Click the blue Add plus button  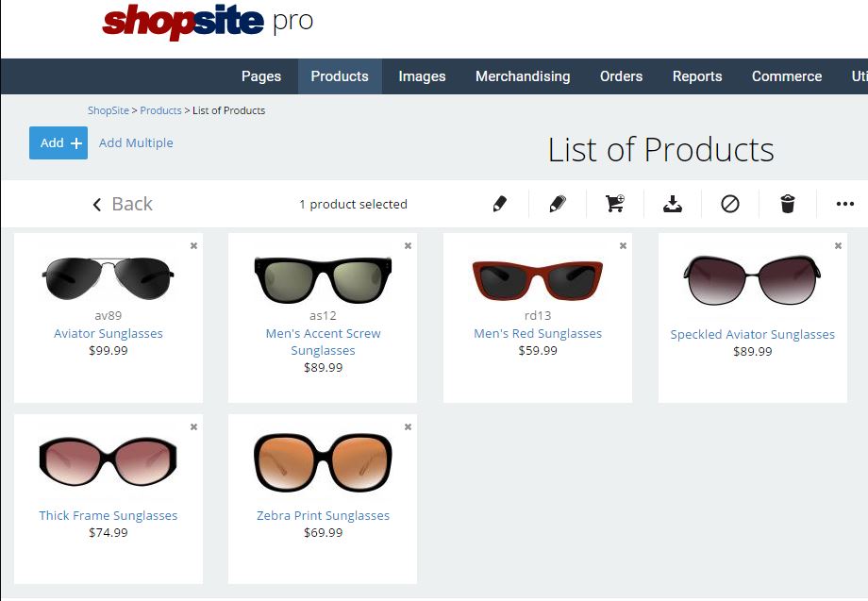click(x=58, y=142)
